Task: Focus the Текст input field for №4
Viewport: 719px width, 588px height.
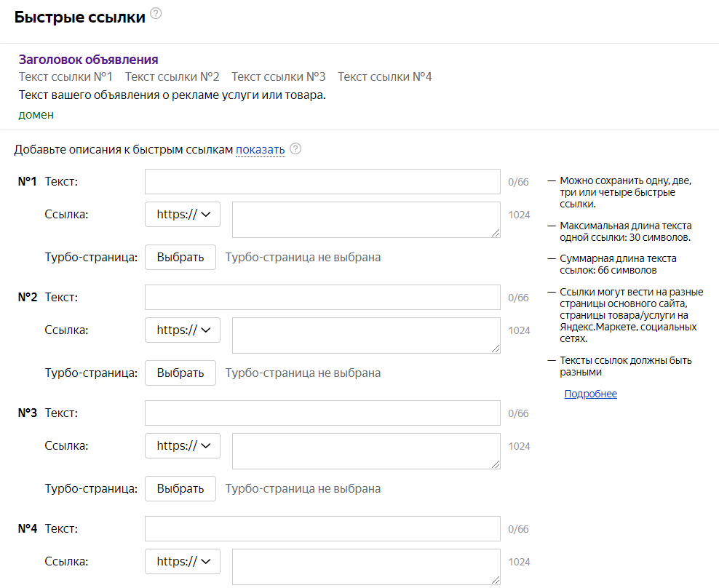Action: coord(322,529)
